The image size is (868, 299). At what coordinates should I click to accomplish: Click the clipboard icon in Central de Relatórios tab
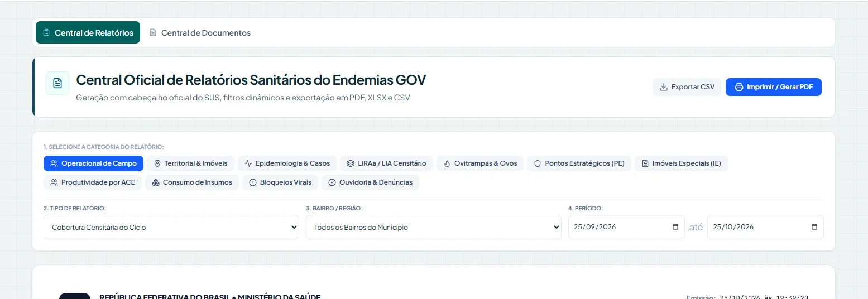tap(46, 33)
